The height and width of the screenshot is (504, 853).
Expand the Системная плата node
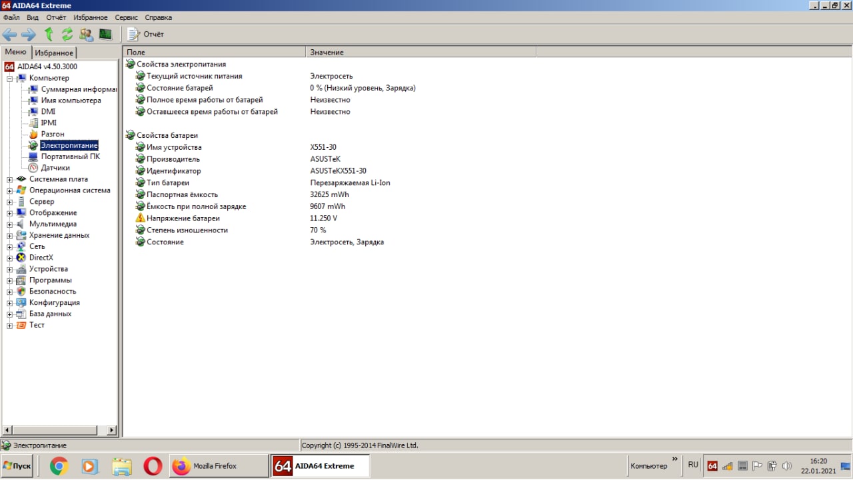click(x=10, y=180)
